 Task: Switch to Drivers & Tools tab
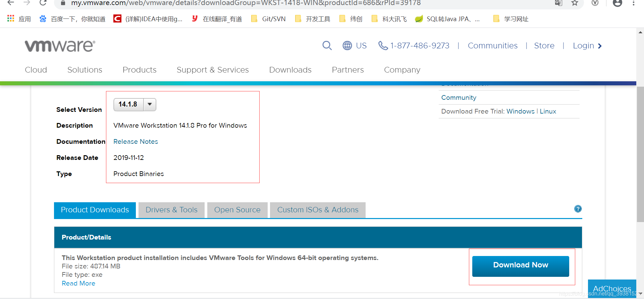(171, 210)
